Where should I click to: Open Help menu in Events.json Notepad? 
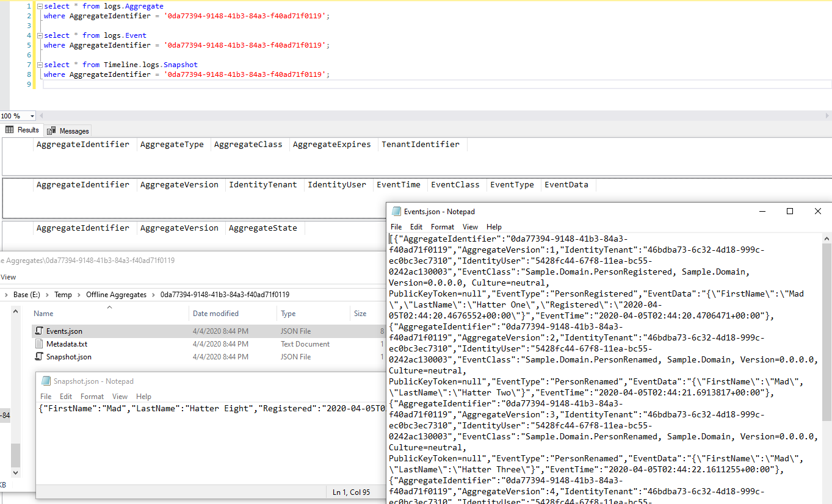(494, 227)
